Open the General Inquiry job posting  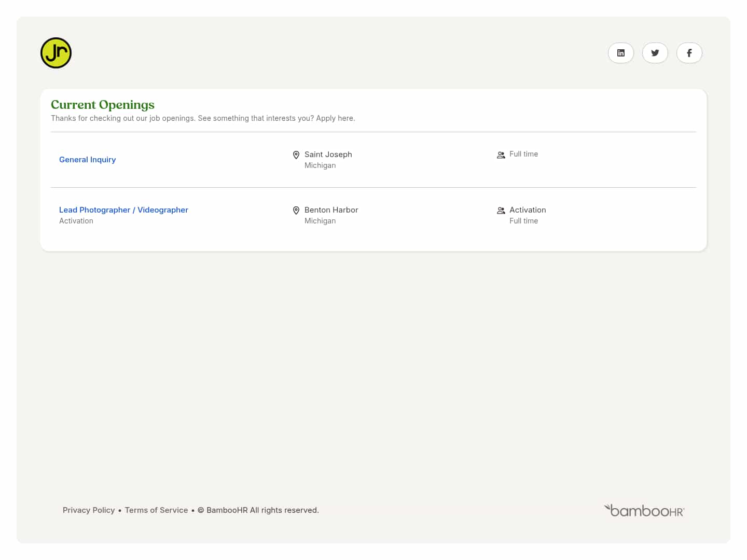point(88,160)
